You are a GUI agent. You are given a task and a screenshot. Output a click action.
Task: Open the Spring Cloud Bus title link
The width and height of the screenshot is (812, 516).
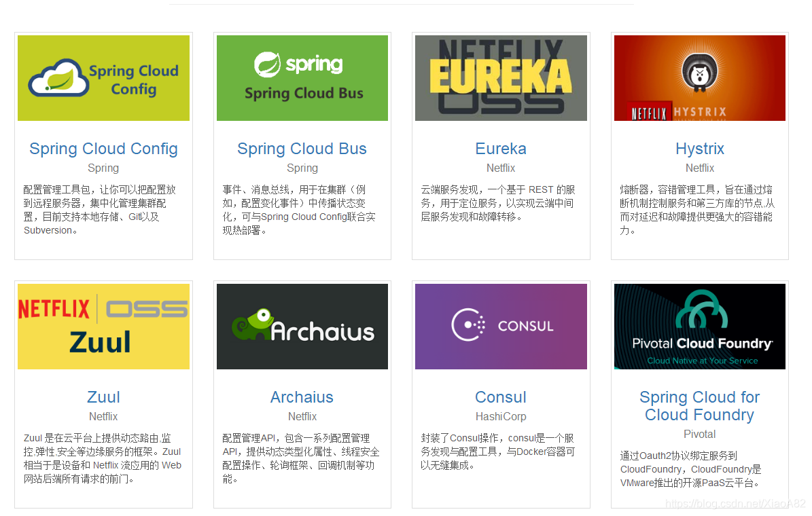pyautogui.click(x=302, y=149)
